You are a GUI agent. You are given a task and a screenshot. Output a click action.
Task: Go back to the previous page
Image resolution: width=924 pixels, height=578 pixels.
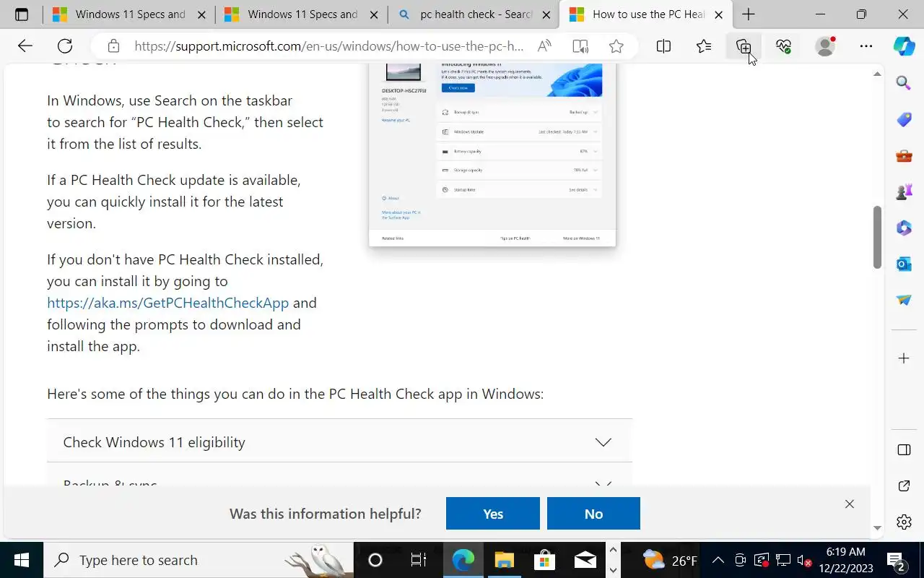click(25, 46)
